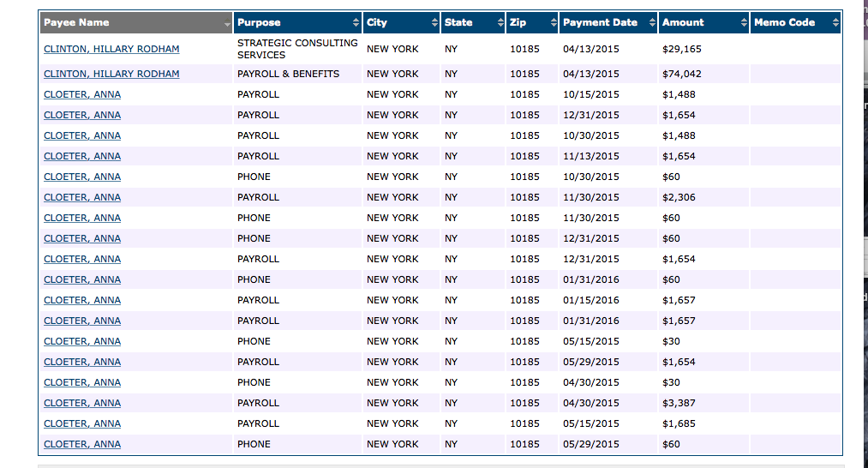Image resolution: width=868 pixels, height=468 pixels.
Task: Select the Memo Code header label
Action: click(784, 22)
